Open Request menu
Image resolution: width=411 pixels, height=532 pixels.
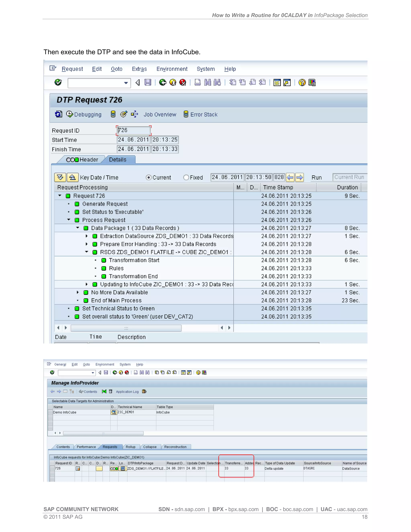pos(72,69)
